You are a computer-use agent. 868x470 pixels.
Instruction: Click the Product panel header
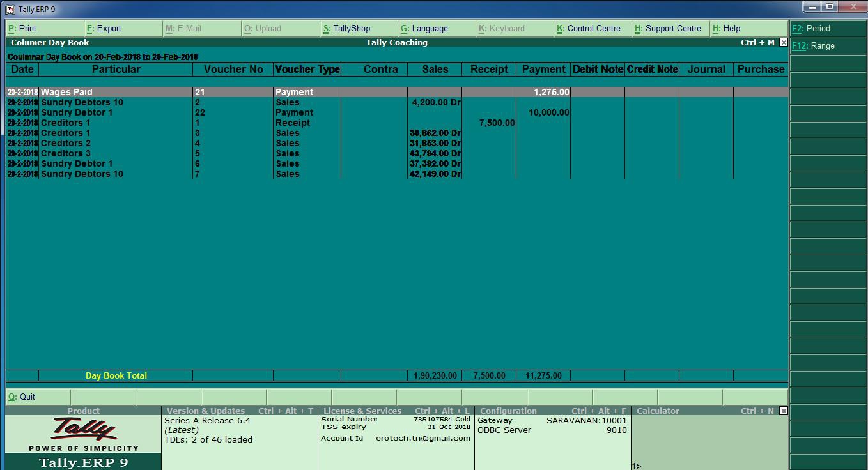point(83,411)
